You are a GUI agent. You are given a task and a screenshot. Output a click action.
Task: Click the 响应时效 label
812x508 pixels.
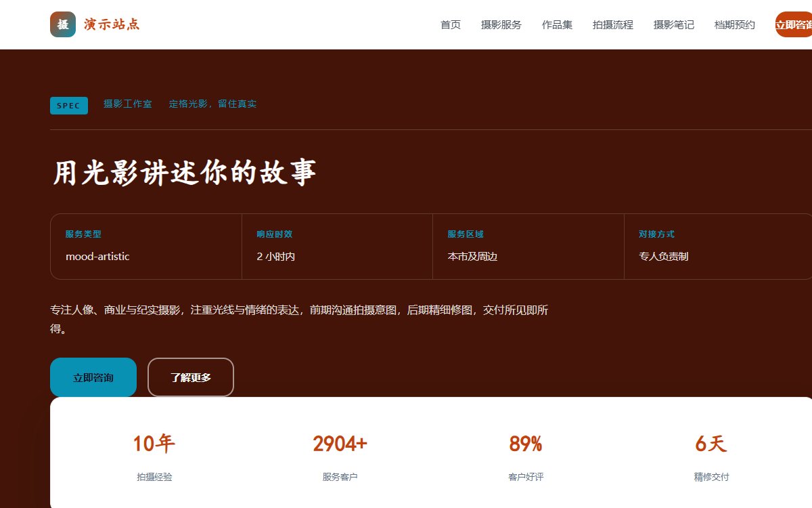point(274,234)
